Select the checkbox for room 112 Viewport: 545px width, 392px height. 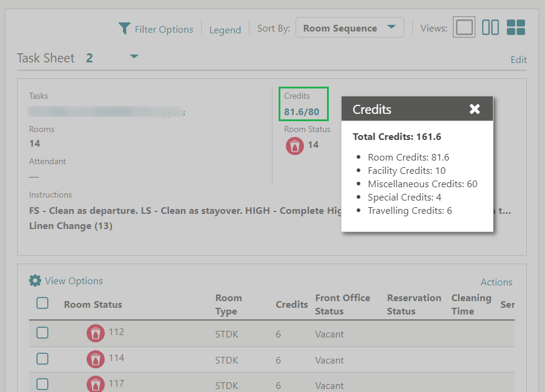42,333
